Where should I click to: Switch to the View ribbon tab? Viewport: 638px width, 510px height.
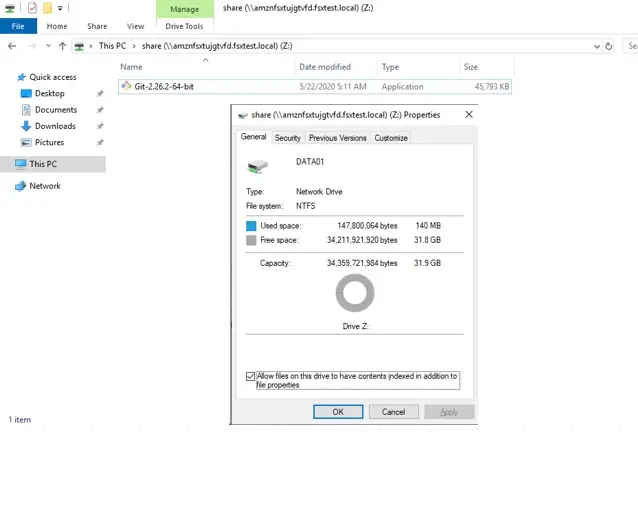(x=135, y=26)
